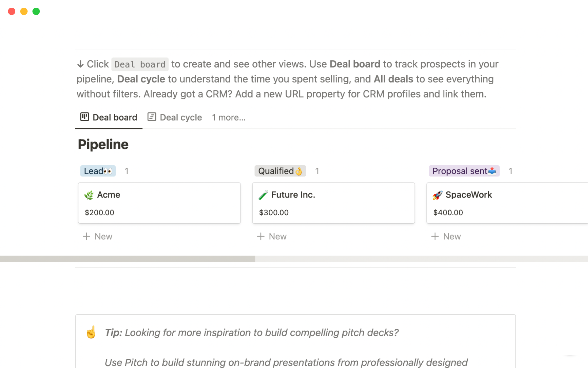Open the Qualified column status tag

pos(280,171)
